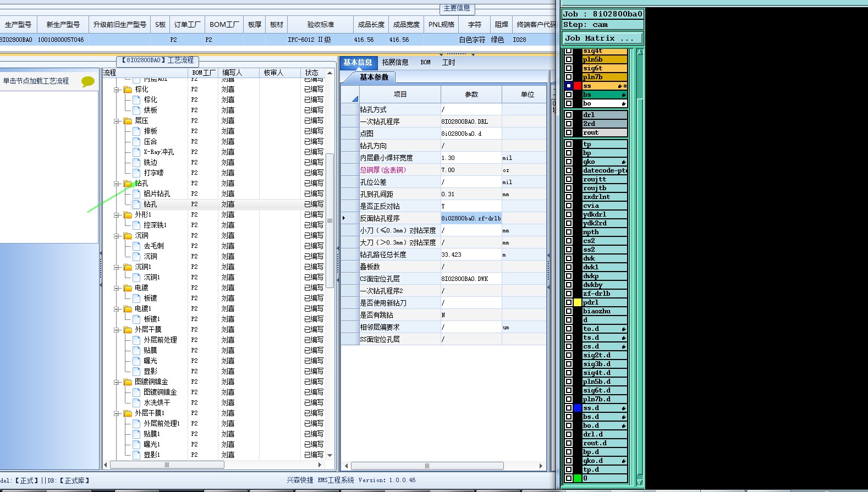Collapse the 层压 tree node
This screenshot has width=868, height=492.
[x=117, y=121]
